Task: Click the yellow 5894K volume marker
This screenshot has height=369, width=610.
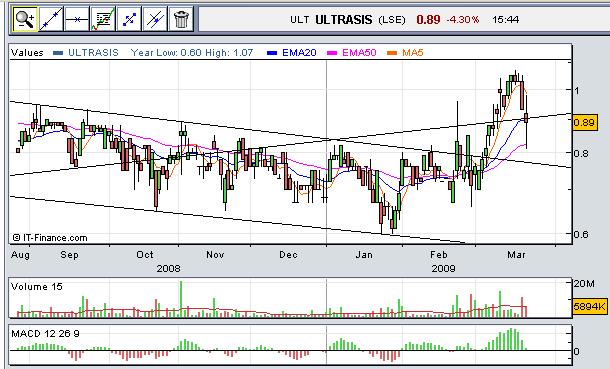Action: coord(590,306)
